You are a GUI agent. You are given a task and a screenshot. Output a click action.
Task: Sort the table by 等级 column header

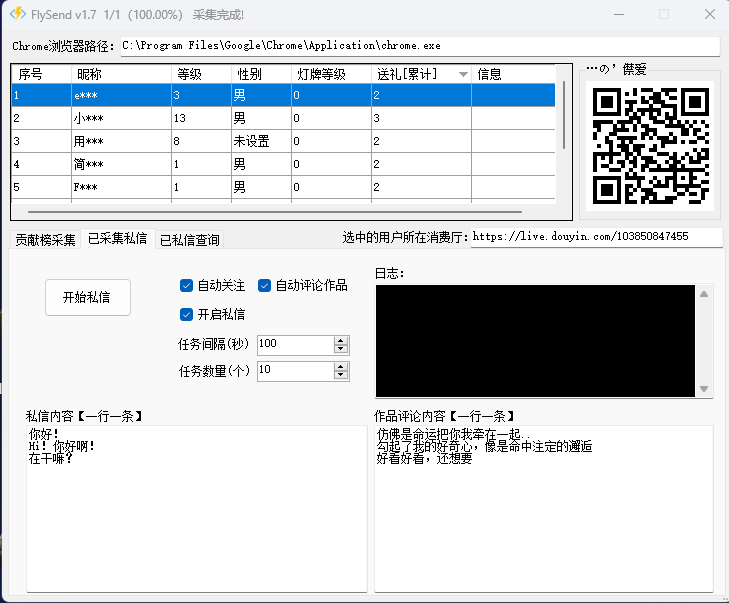200,74
